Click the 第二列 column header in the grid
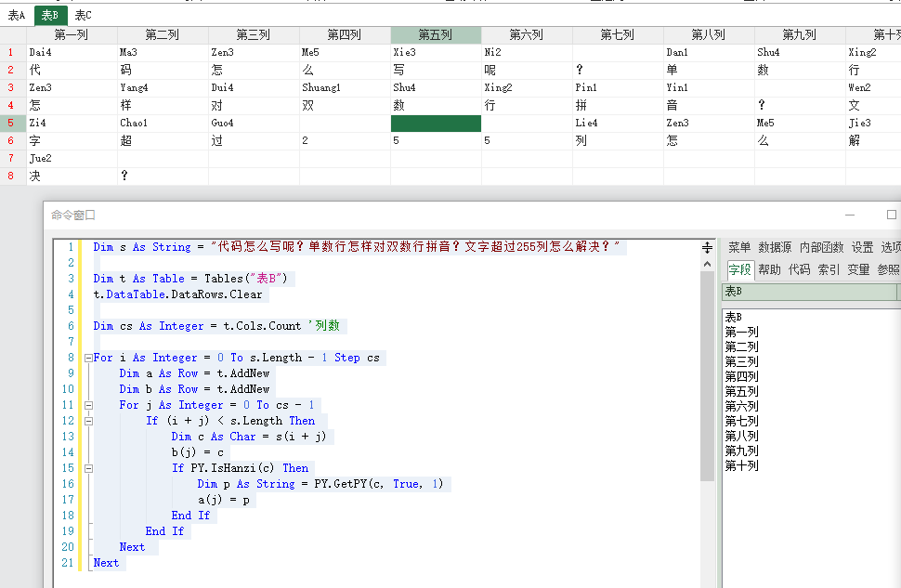Viewport: 901px width, 588px height. pyautogui.click(x=163, y=35)
